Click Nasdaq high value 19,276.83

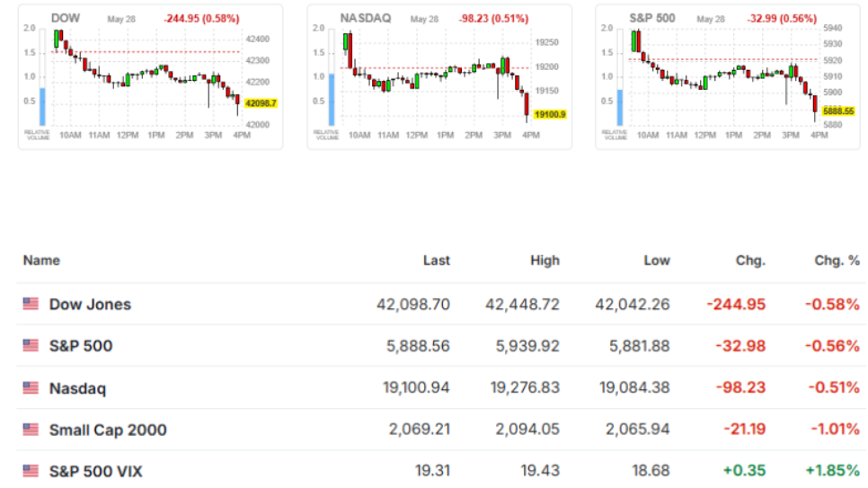click(x=526, y=387)
